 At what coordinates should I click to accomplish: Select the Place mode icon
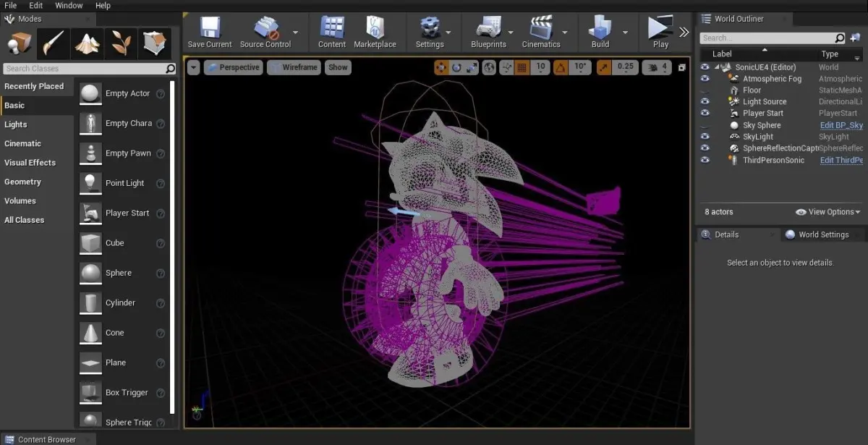pyautogui.click(x=20, y=43)
